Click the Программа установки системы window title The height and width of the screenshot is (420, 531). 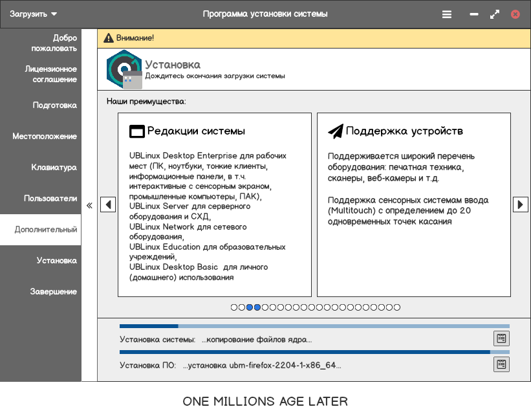[265, 14]
